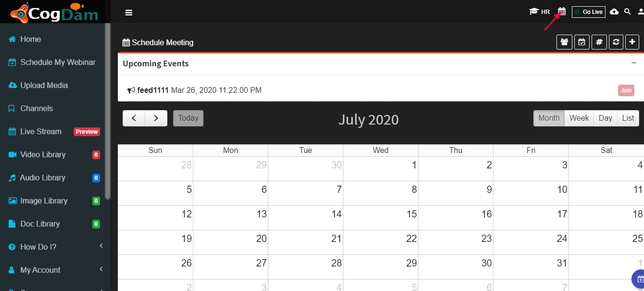This screenshot has height=291, width=644.
Task: Go to next month arrow
Action: [x=156, y=118]
